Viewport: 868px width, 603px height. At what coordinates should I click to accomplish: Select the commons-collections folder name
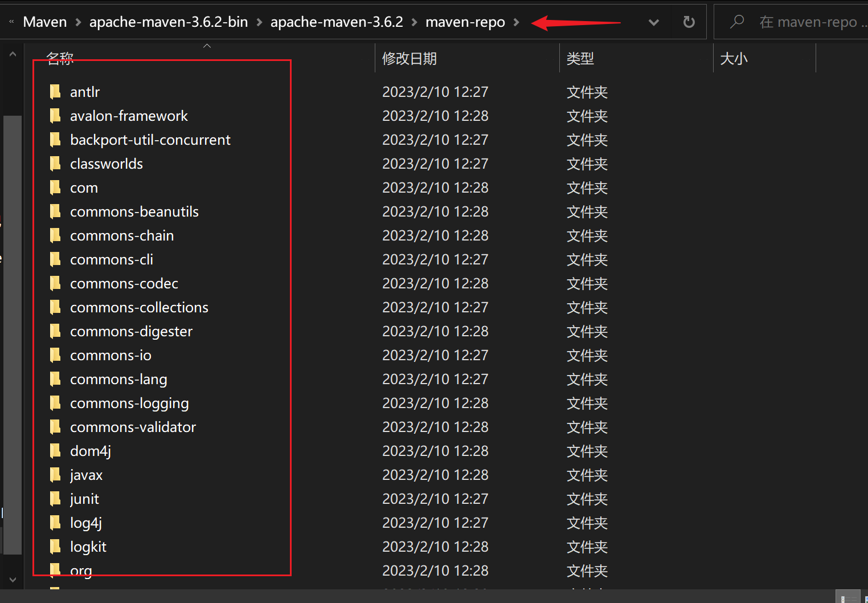click(x=139, y=307)
